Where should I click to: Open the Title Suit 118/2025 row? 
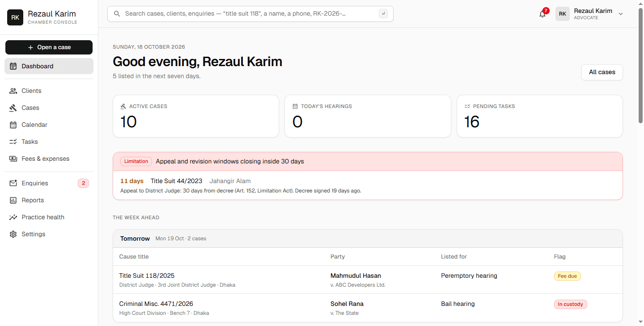tap(368, 280)
